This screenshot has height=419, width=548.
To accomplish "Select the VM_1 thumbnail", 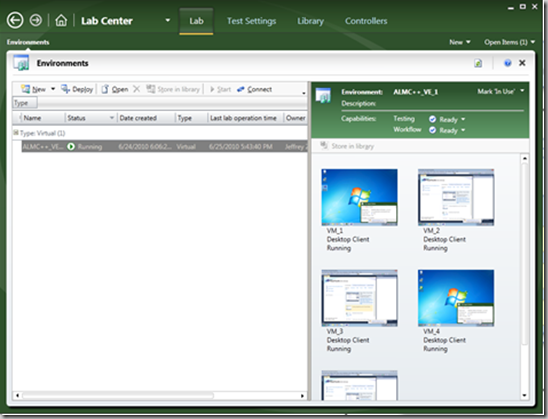I will click(359, 197).
